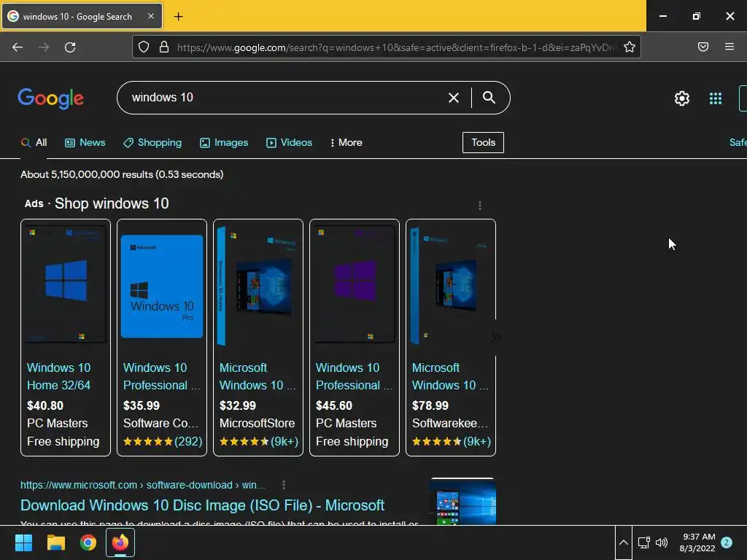Launch Chrome from the taskbar
Image resolution: width=747 pixels, height=560 pixels.
[88, 542]
